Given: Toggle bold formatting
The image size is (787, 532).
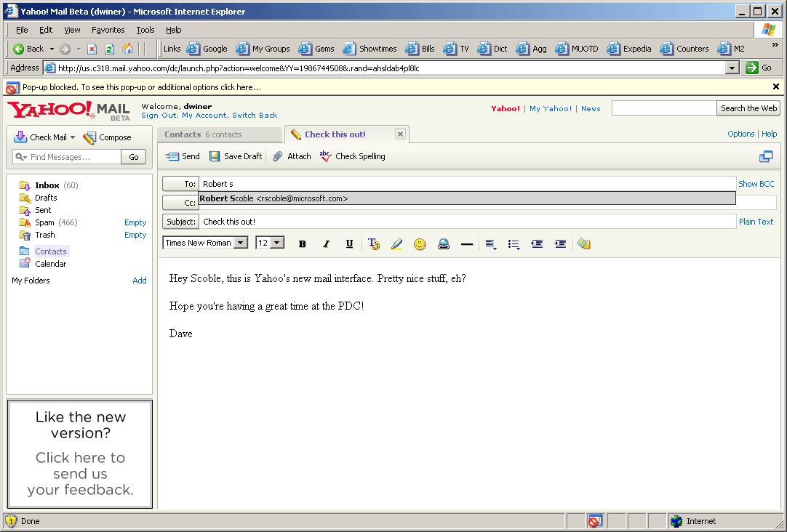Looking at the screenshot, I should pos(303,244).
